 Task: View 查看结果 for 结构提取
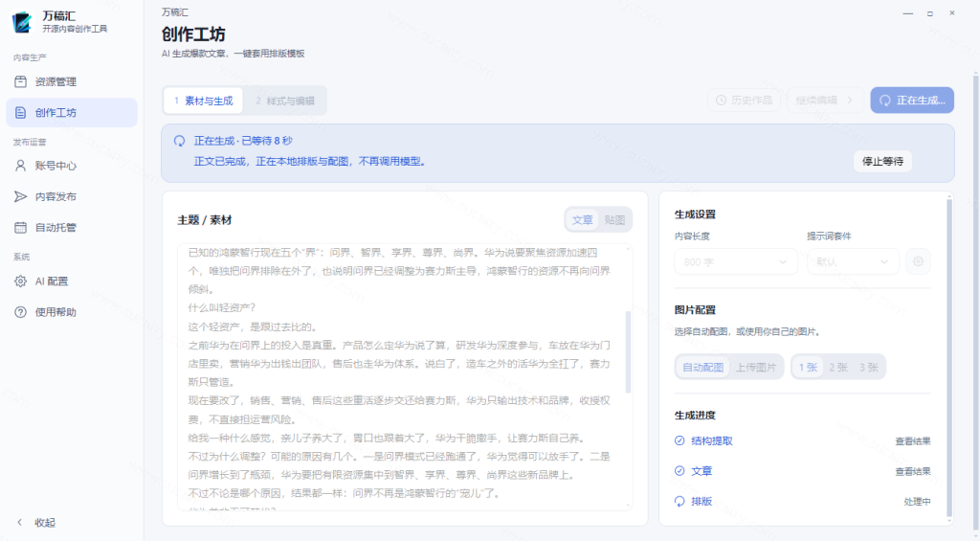click(x=912, y=440)
